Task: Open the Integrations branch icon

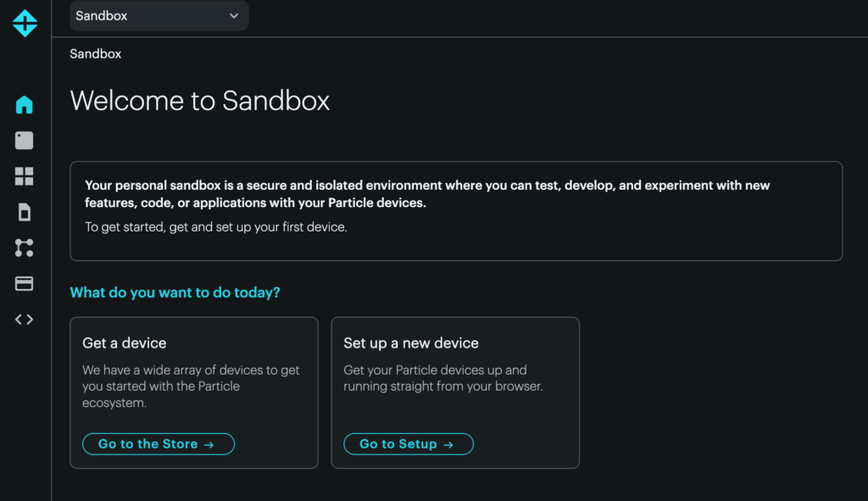Action: [25, 248]
